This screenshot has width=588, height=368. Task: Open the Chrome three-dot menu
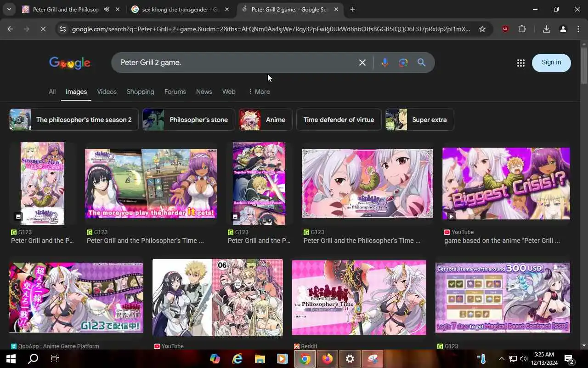(578, 29)
